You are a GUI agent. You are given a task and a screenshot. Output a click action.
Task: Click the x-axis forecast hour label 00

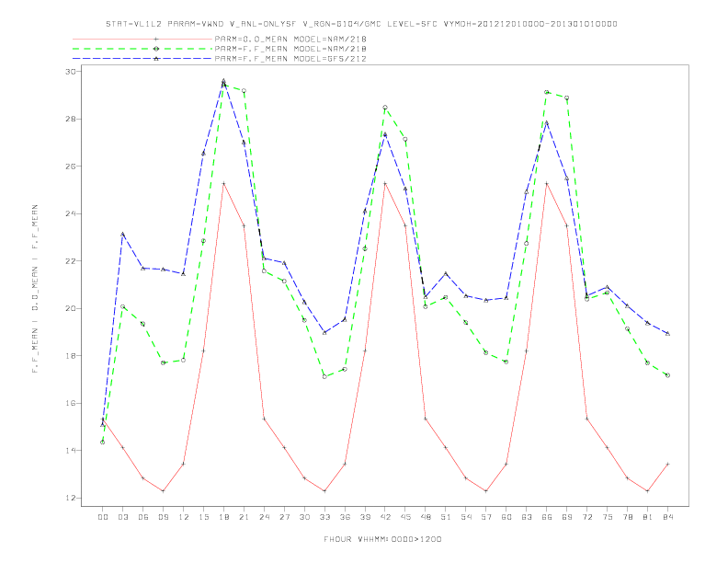click(x=103, y=517)
